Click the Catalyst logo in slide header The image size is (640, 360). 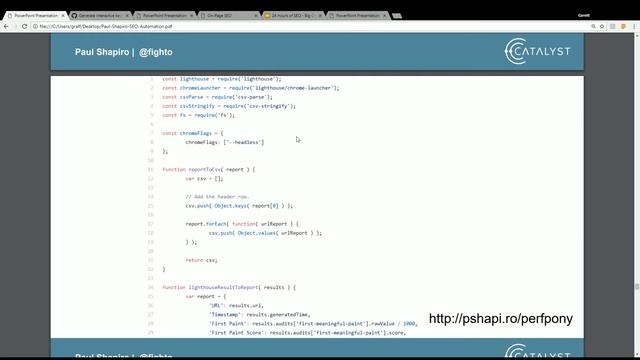click(537, 51)
